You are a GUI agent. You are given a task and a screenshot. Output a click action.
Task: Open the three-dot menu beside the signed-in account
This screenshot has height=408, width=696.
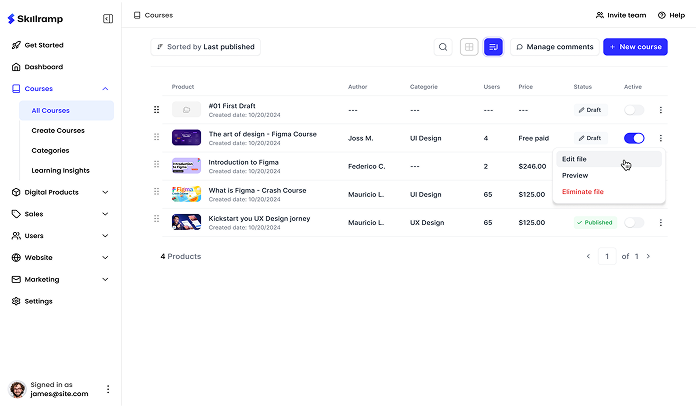click(108, 389)
